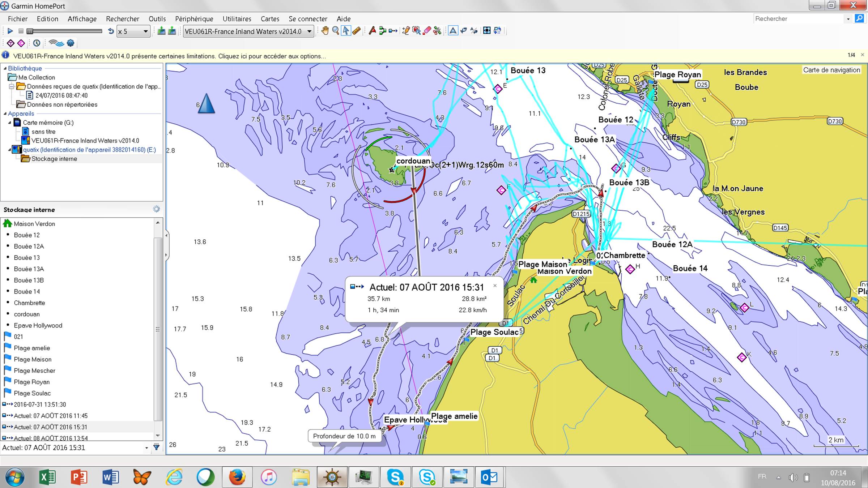This screenshot has height=488, width=868.
Task: Close the track info popup
Action: coord(495,286)
